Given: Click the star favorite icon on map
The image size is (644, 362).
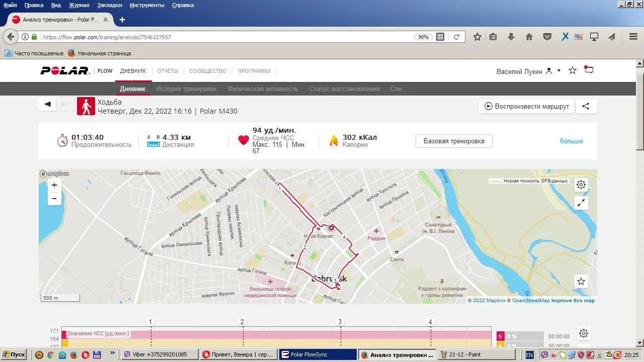Looking at the screenshot, I should tap(581, 282).
